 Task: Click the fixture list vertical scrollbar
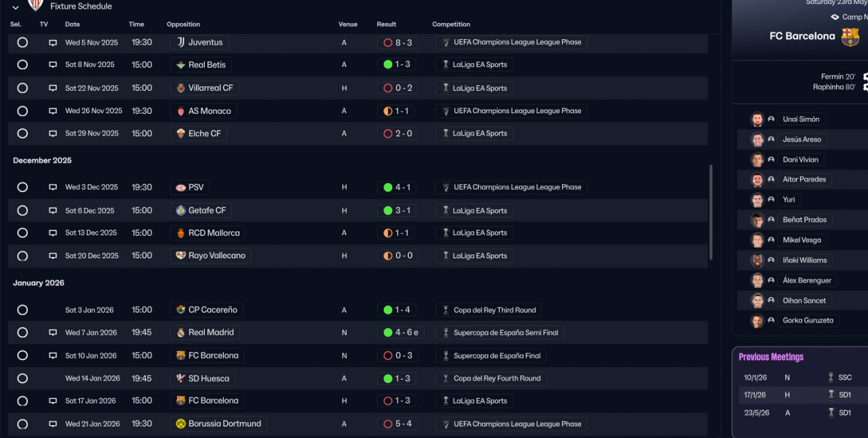(x=711, y=211)
